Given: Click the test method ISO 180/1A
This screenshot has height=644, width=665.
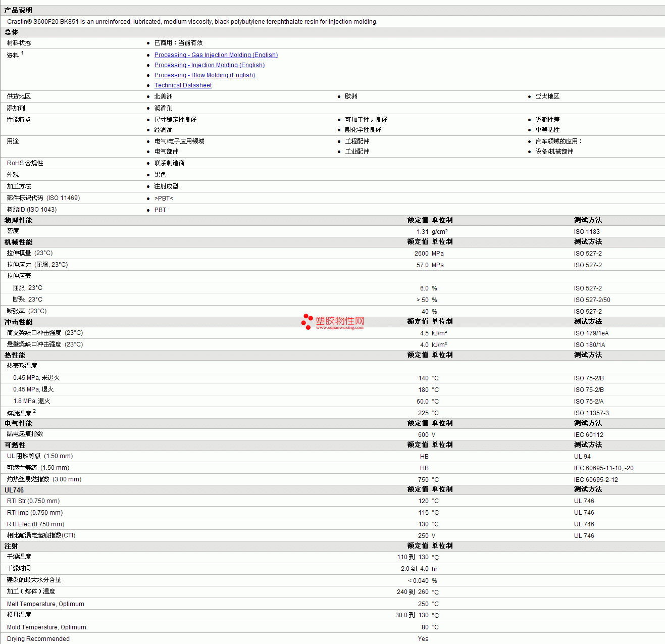Looking at the screenshot, I should (589, 345).
